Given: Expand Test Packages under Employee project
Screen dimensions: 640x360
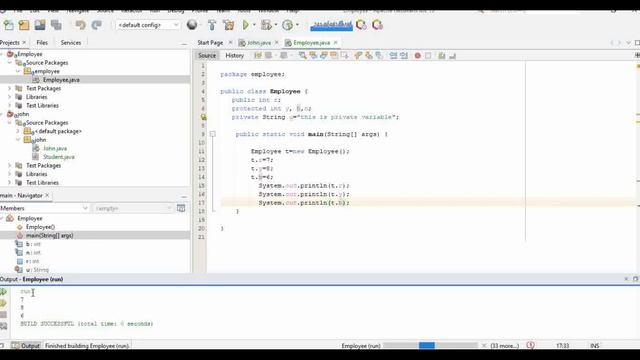Looking at the screenshot, I should tap(10, 88).
